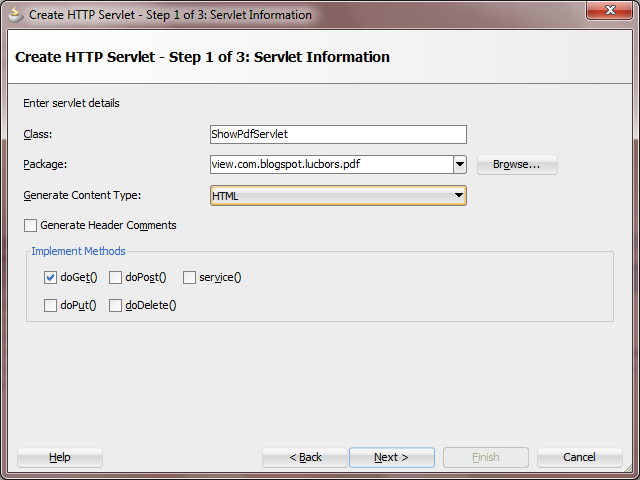Select the doDelete() method checkbox

point(116,305)
